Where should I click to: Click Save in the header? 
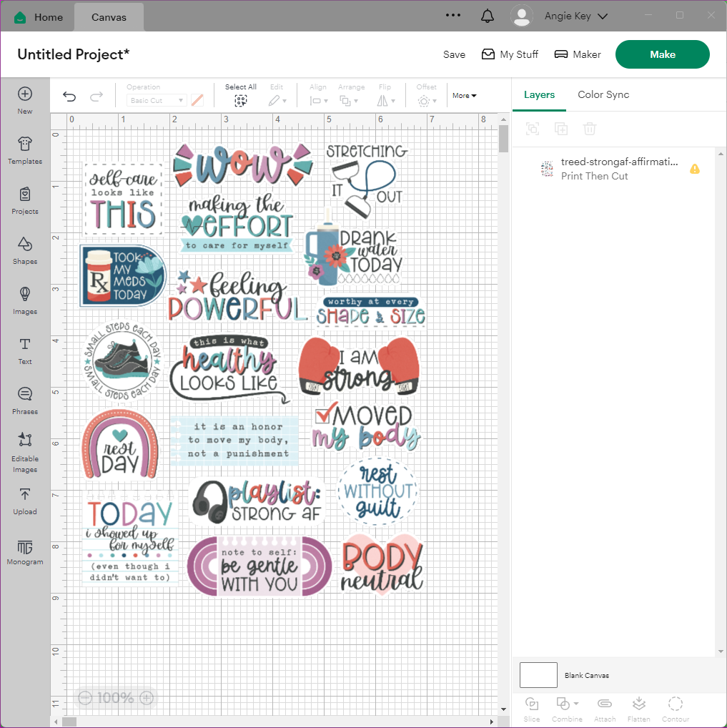[454, 54]
